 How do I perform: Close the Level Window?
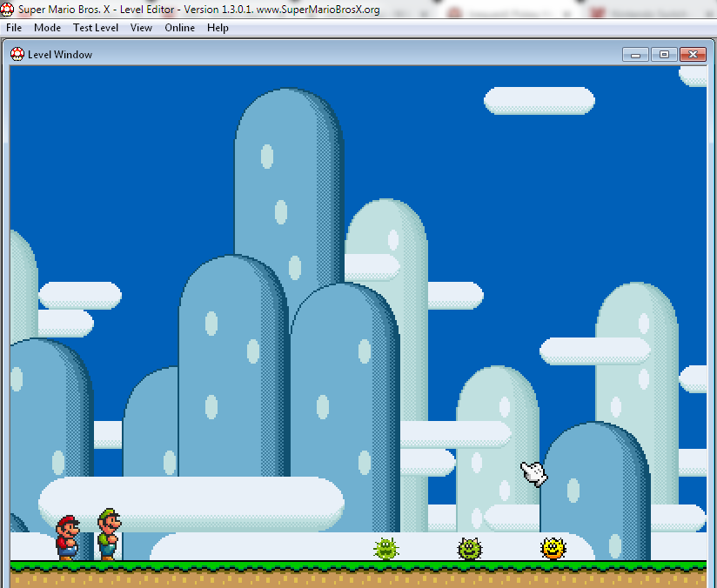pyautogui.click(x=693, y=55)
